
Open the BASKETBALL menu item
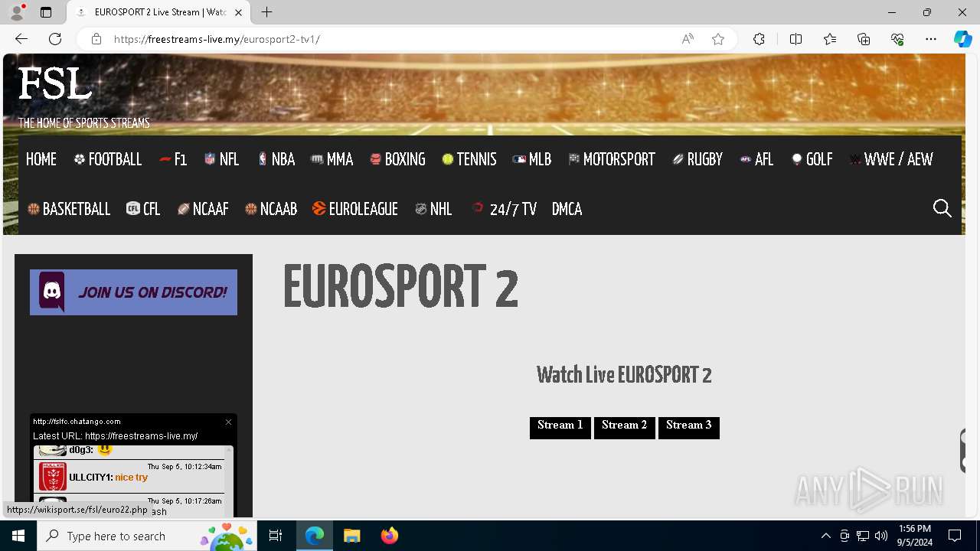click(x=69, y=209)
